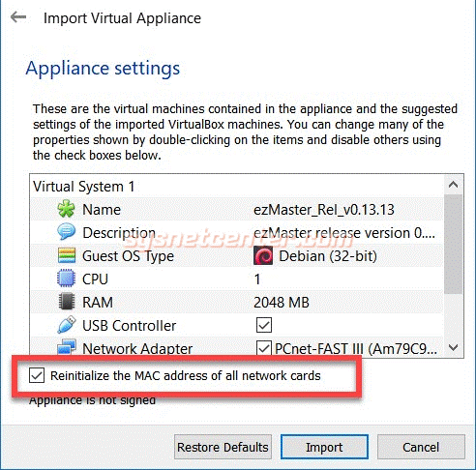Screen dimensions: 476x470
Task: Click the Description speech bubble icon
Action: click(x=67, y=232)
